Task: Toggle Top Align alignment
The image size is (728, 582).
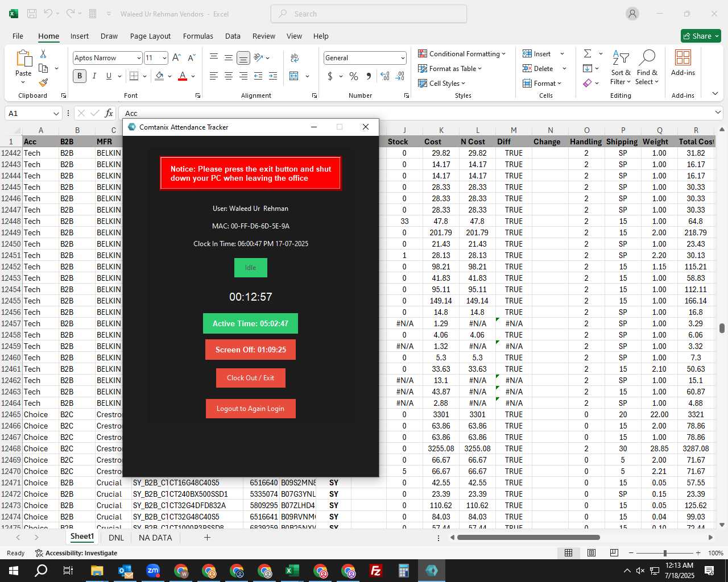Action: click(214, 57)
